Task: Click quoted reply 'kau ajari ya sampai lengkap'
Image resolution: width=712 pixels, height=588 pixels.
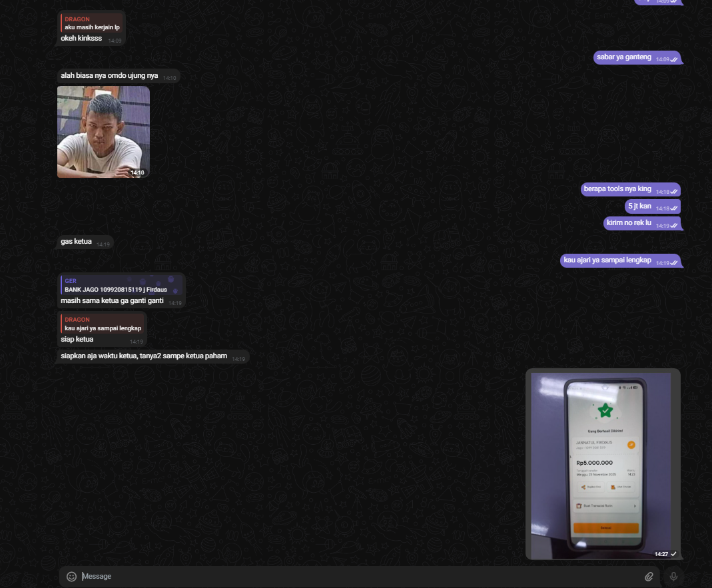Action: click(x=103, y=324)
